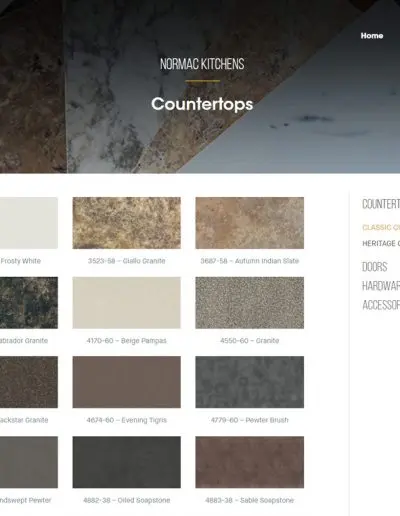
Task: Click the '4883-38 – Sable Soapstone' caption
Action: [250, 500]
